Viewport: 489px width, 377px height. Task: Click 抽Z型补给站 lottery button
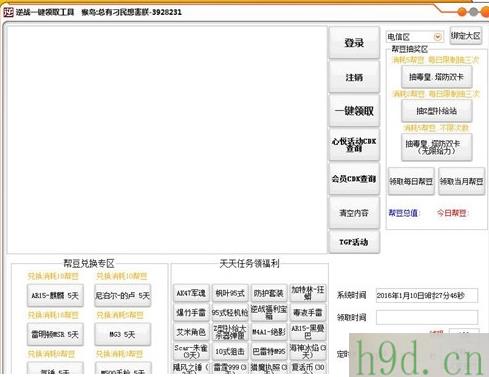tap(436, 111)
